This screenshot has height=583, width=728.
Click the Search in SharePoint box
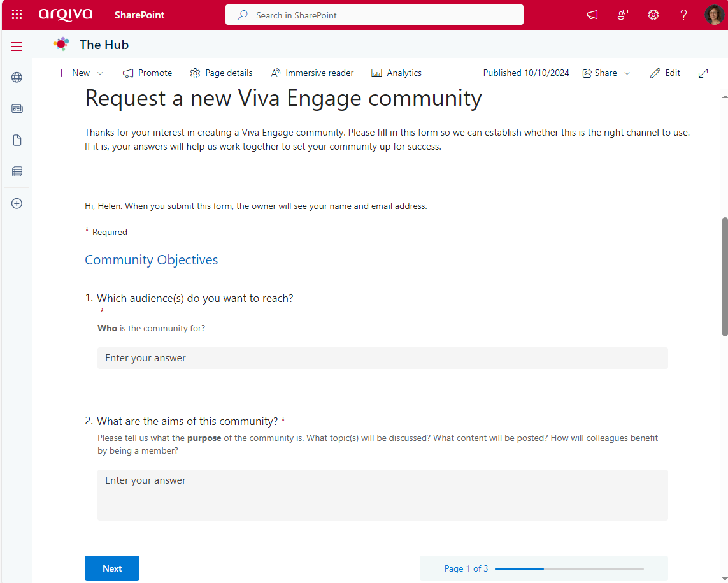375,15
